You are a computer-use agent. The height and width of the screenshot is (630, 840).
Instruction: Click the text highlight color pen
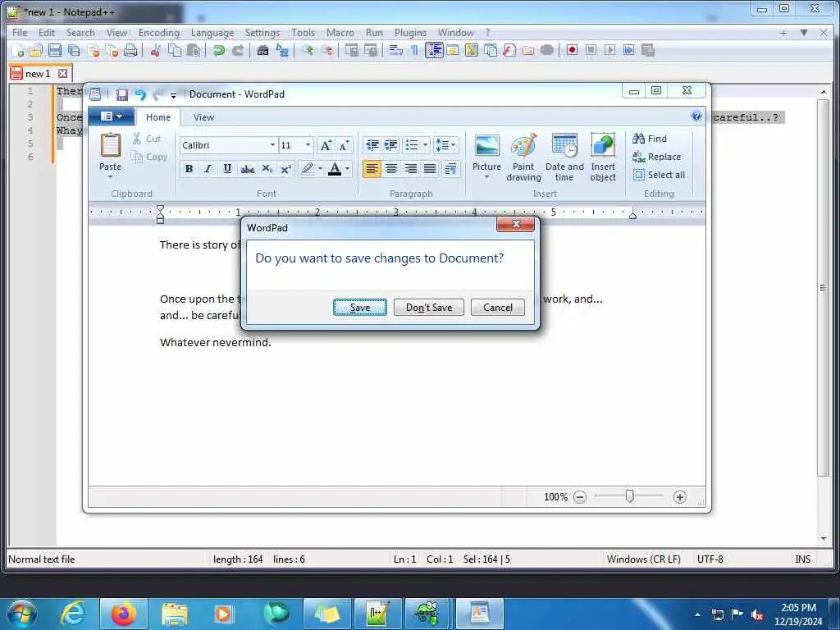[x=307, y=169]
